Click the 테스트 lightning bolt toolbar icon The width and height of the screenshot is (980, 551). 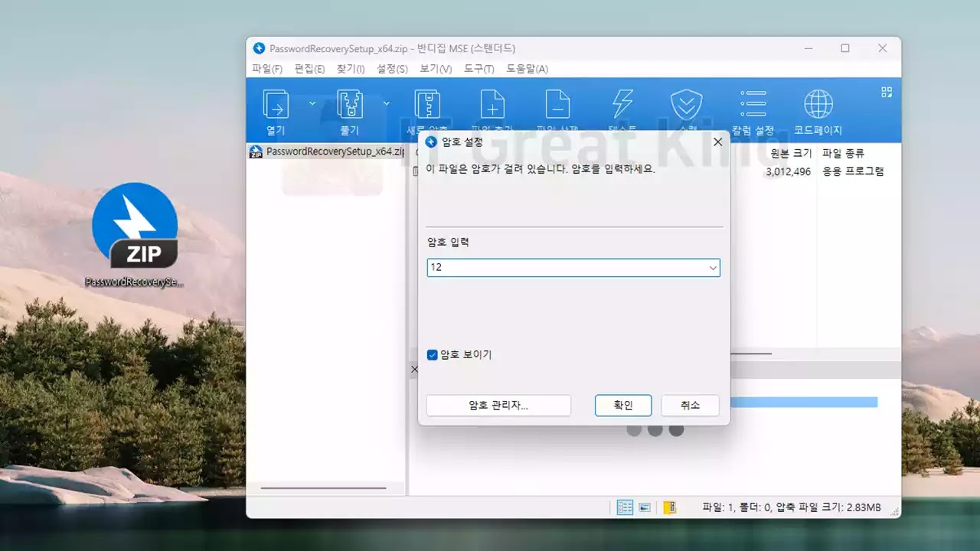coord(622,104)
